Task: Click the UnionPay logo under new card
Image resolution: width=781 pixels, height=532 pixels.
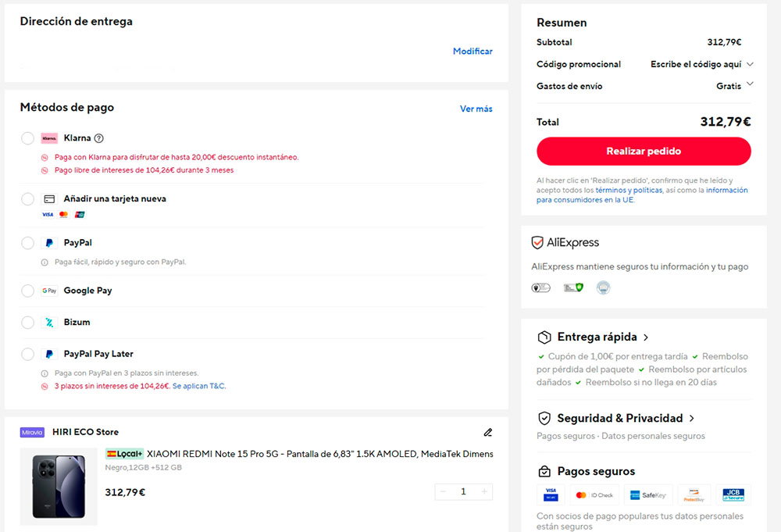Action: 80,215
